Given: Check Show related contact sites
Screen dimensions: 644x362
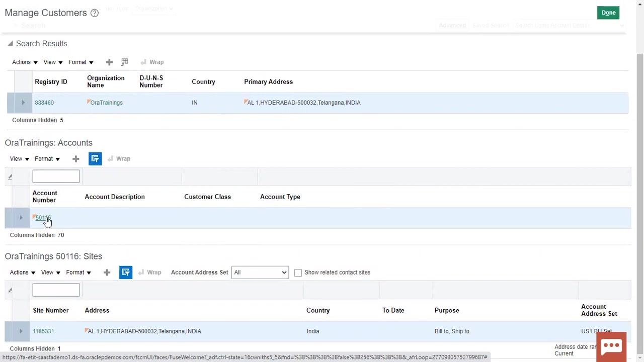Looking at the screenshot, I should click(298, 273).
